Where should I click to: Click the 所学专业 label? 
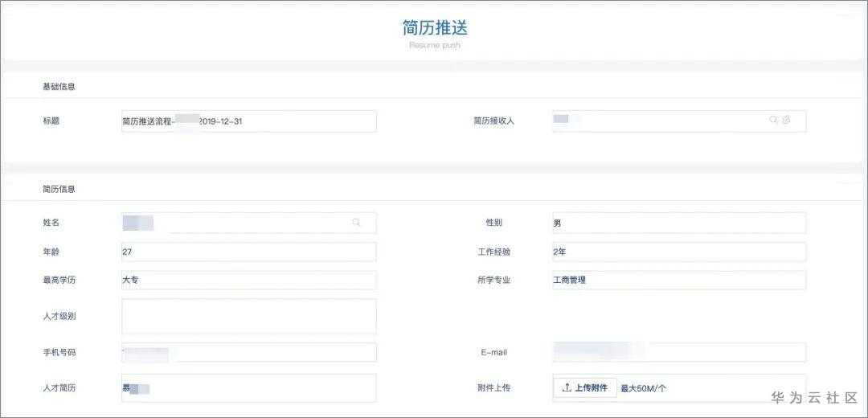(493, 281)
